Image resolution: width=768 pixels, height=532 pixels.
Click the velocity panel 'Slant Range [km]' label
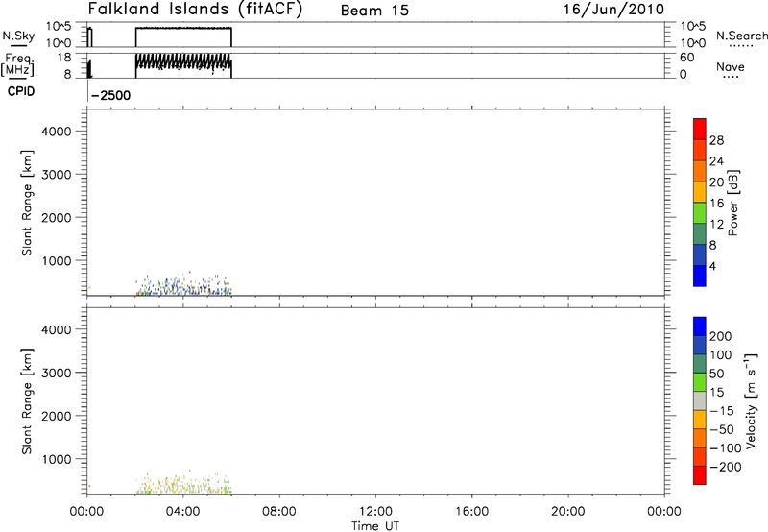coord(28,401)
